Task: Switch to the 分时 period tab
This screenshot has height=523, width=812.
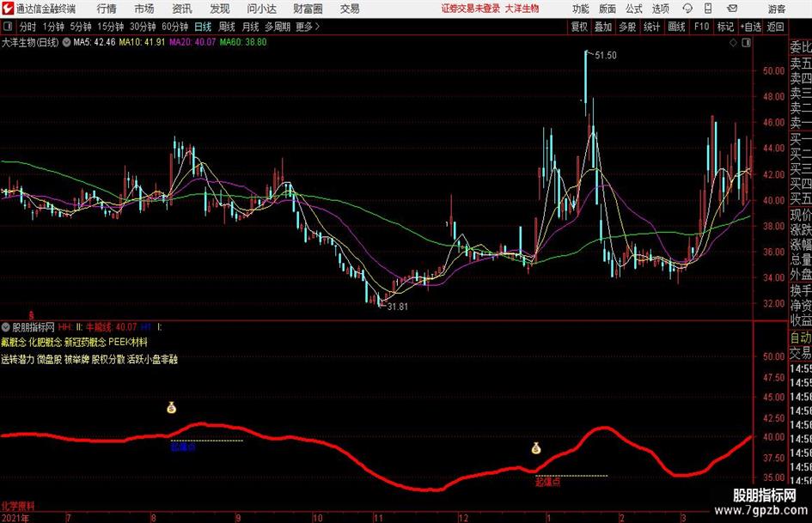Action: click(28, 27)
